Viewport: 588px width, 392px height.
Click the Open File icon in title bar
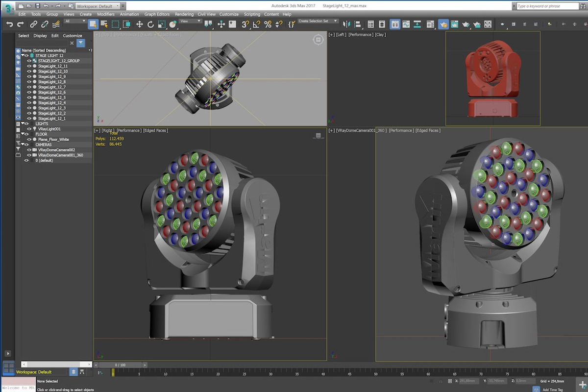pyautogui.click(x=29, y=6)
